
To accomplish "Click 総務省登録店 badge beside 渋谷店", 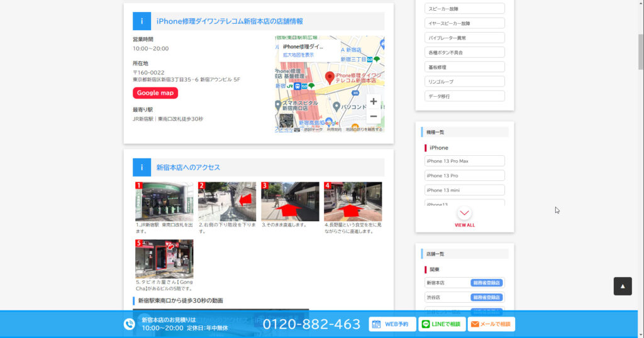I will pyautogui.click(x=486, y=297).
